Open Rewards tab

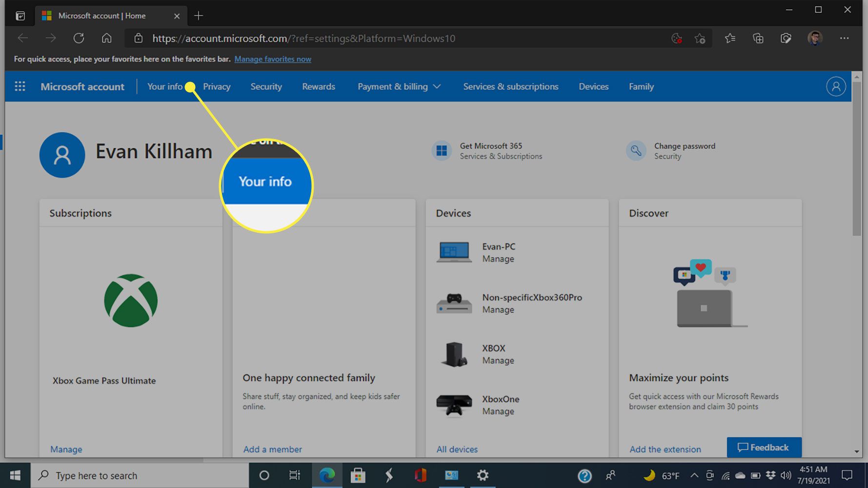[319, 86]
